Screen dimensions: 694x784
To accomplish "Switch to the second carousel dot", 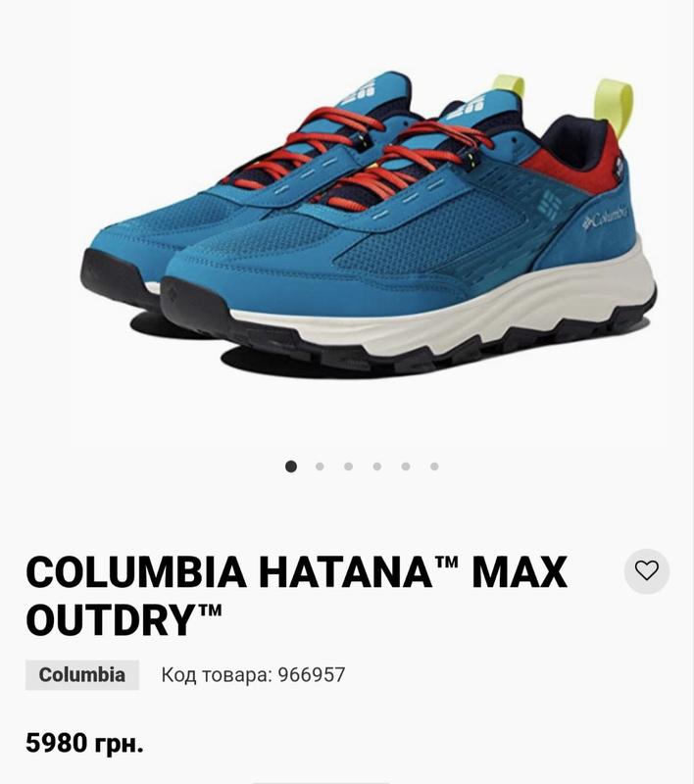I will click(x=320, y=466).
